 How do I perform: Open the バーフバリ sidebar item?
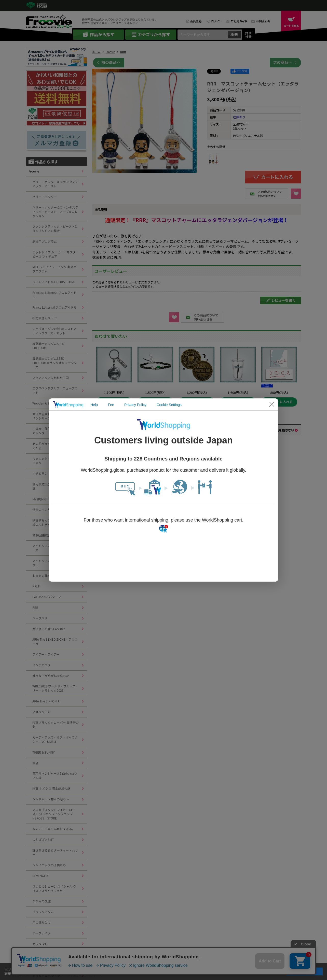point(56,618)
